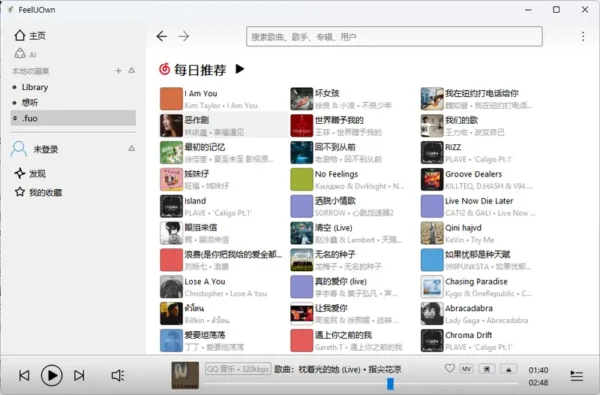Click the 让我爱你 album cover
Viewport: 600px width, 395px height.
tap(302, 313)
